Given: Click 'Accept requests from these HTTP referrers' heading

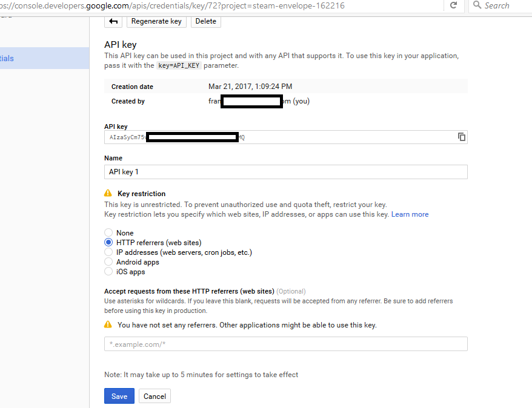Looking at the screenshot, I should (x=189, y=291).
